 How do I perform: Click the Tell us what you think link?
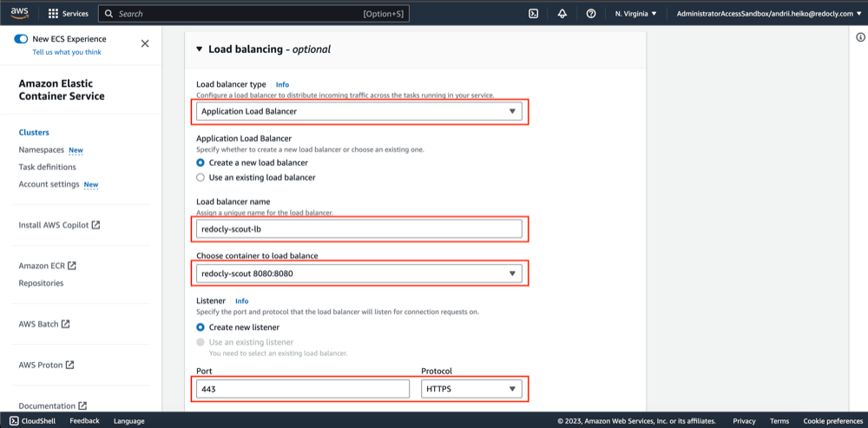coord(67,52)
